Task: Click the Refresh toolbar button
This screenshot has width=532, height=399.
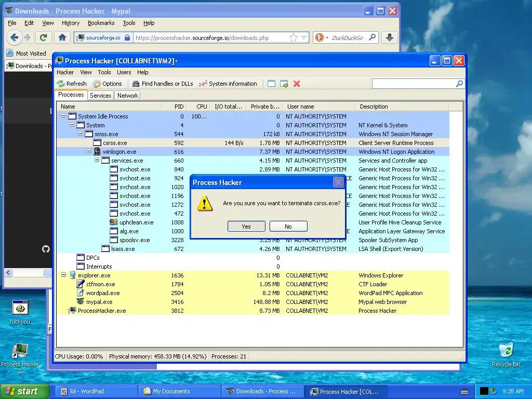Action: (72, 84)
